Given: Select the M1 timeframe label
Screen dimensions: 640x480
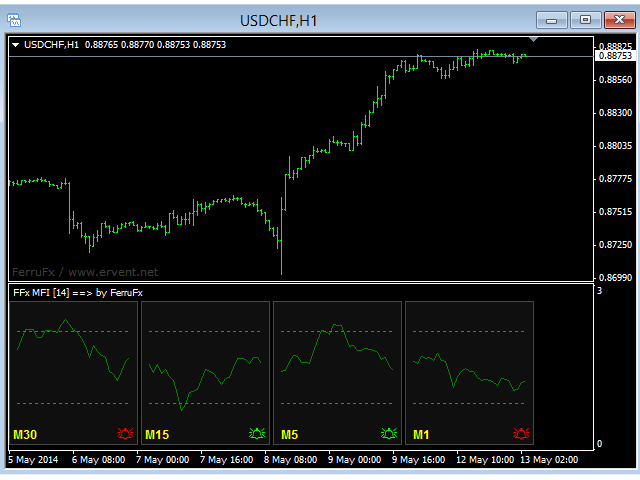Looking at the screenshot, I should 421,435.
